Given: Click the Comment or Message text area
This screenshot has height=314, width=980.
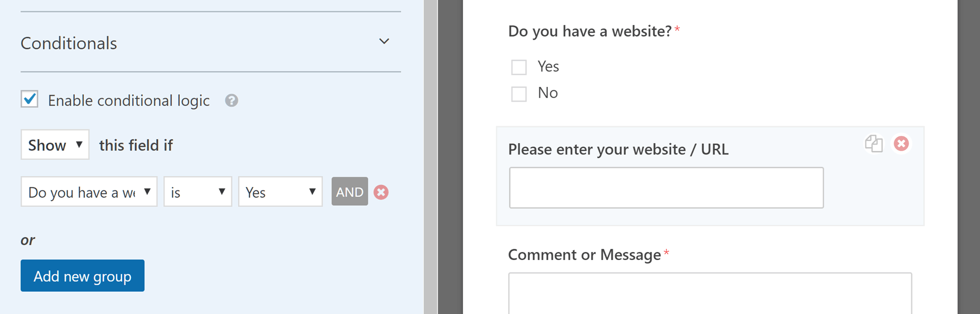Looking at the screenshot, I should 710,293.
